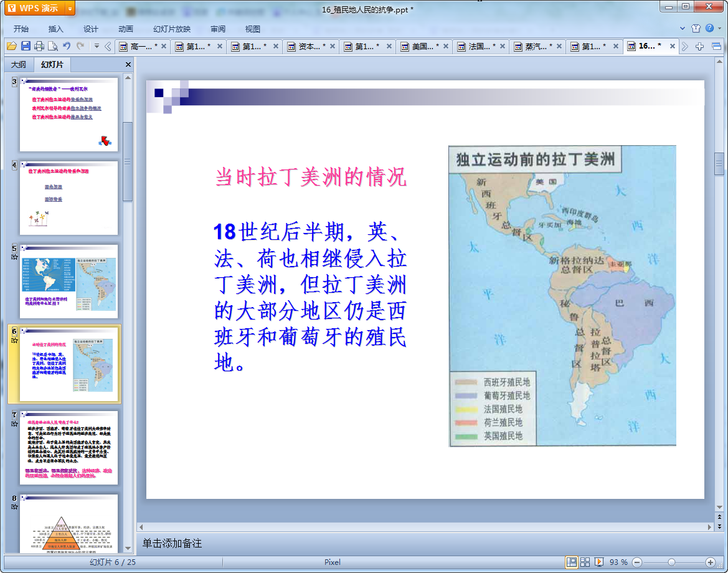Add a new document tab with plus icon
Screen dimensions: 728x573
click(x=700, y=46)
